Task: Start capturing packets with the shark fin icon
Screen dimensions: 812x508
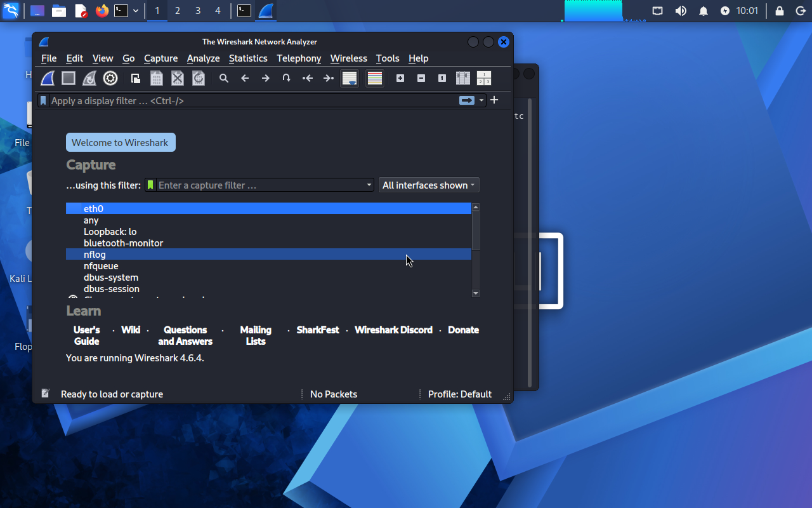Action: [48, 78]
